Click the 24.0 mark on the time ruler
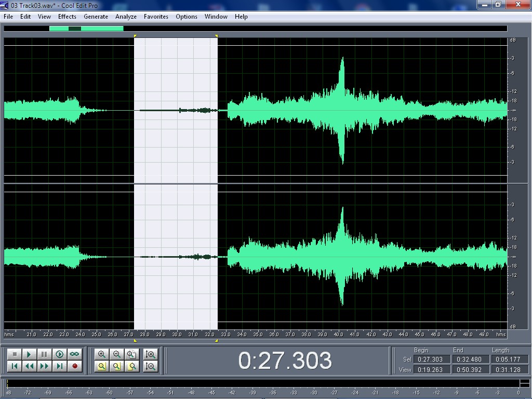This screenshot has height=399, width=532. 80,334
